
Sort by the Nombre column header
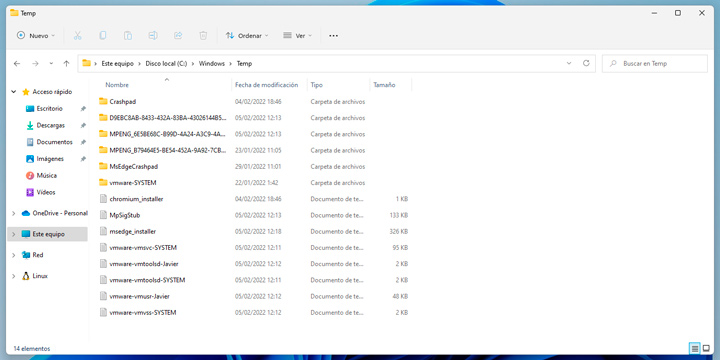pyautogui.click(x=117, y=85)
